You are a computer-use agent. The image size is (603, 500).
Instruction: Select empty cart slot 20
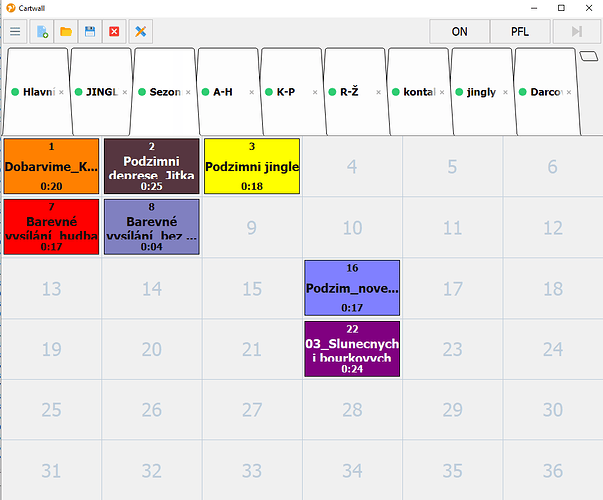coord(152,349)
